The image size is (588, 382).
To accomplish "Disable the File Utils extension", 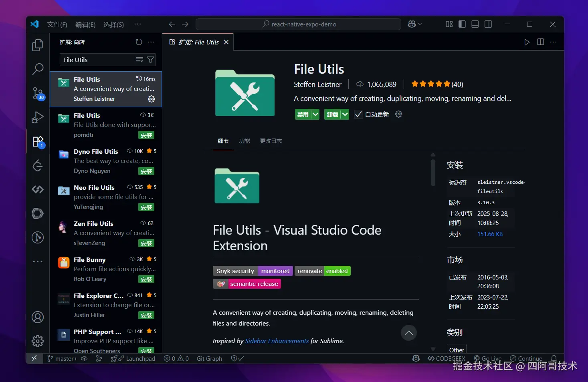I will tap(303, 114).
